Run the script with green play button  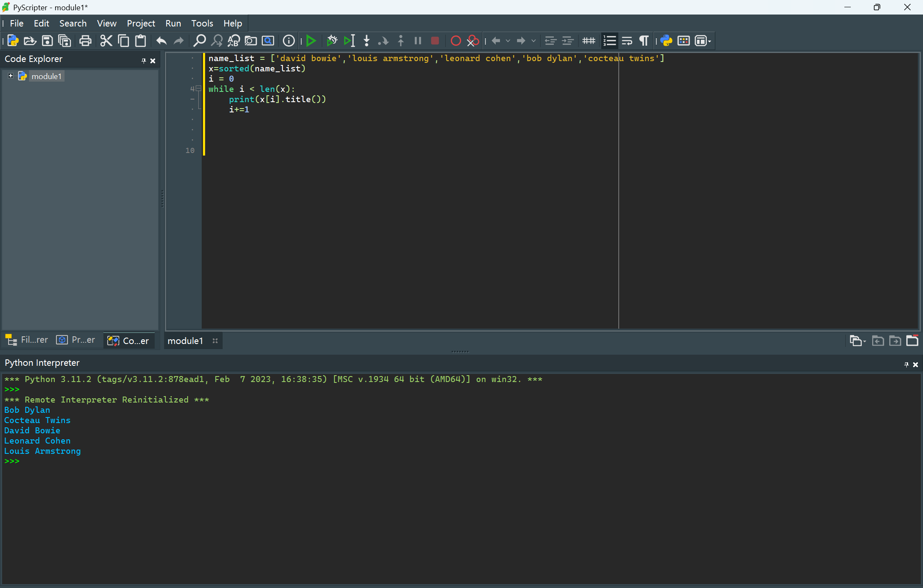[311, 41]
